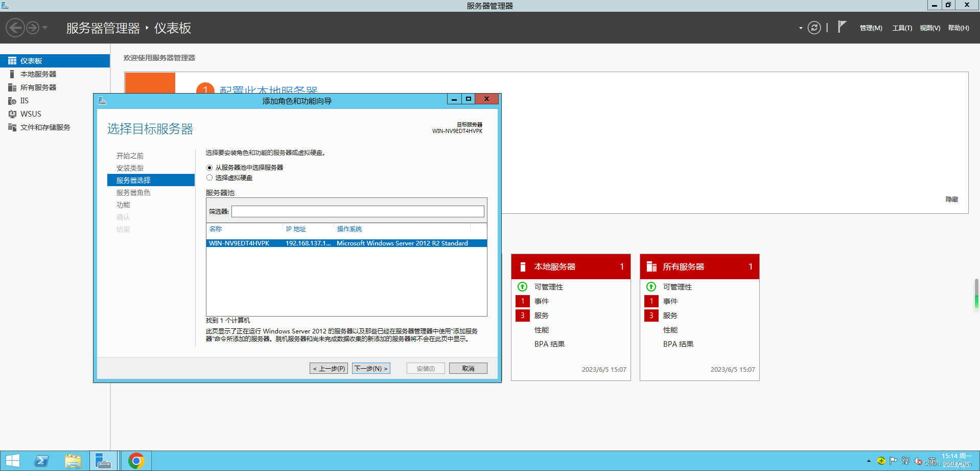Click the IIS sidebar icon
Screen dimensions: 980x471
(12, 101)
